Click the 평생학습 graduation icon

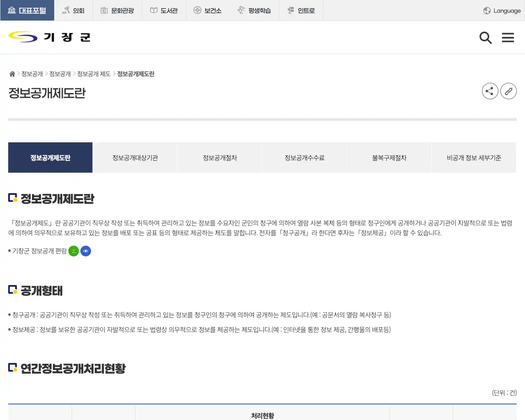[x=242, y=10]
